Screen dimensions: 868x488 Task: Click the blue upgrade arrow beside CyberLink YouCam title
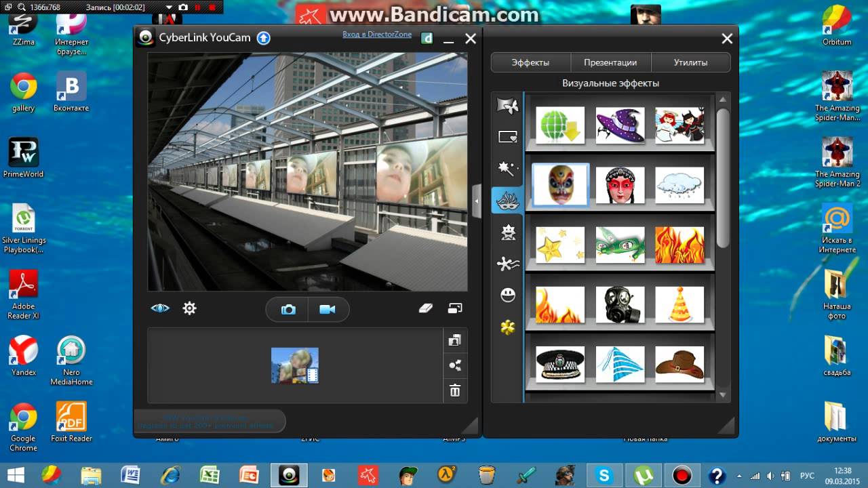(263, 38)
